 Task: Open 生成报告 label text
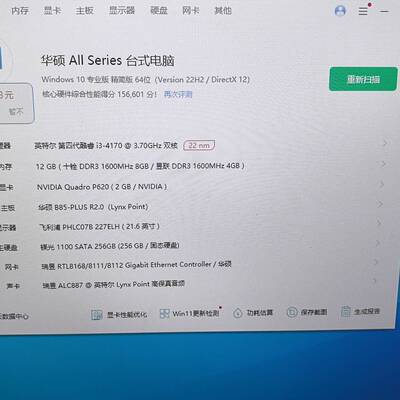pyautogui.click(x=367, y=311)
